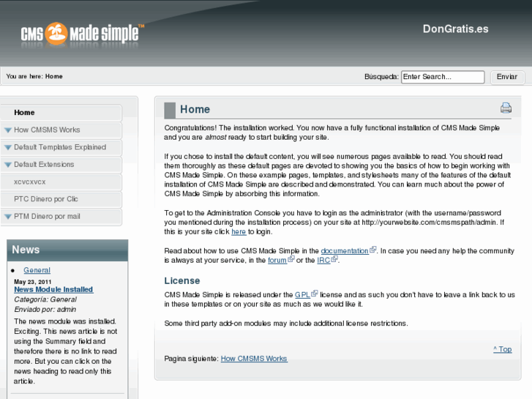Go to next page How CMSMS Works link

tap(254, 359)
